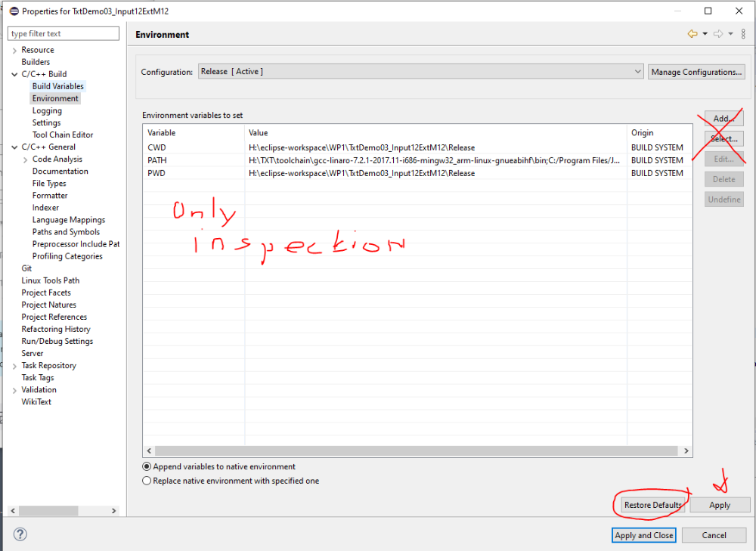Click the Eclipse icon in title bar
Screen dimensions: 756x551
(x=13, y=11)
